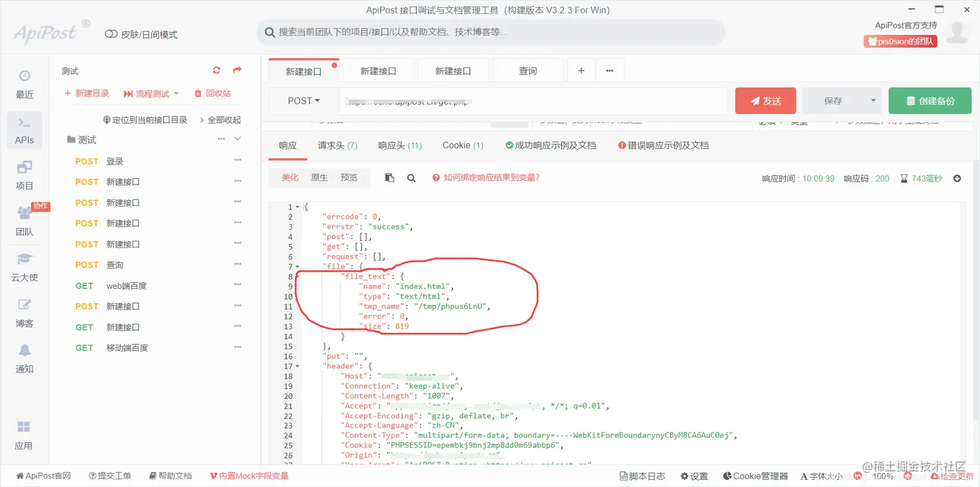Open more options for the 测试 folder

coord(221,139)
